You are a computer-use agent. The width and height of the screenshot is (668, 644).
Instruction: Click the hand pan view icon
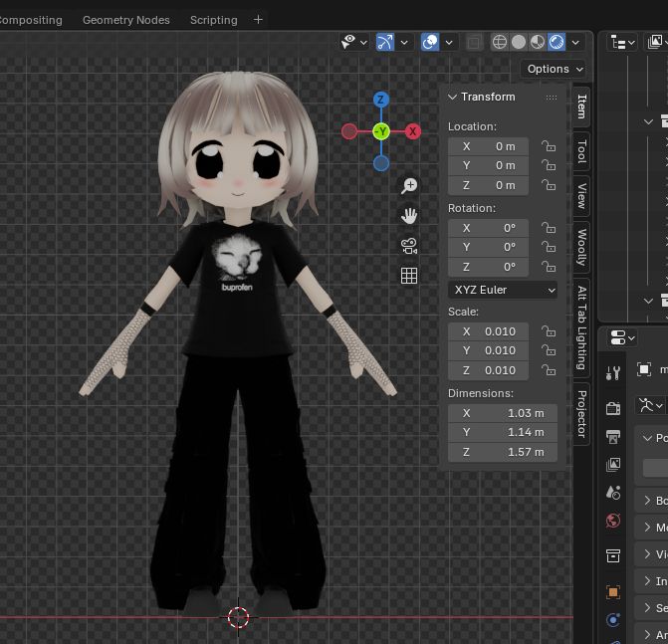coord(409,216)
